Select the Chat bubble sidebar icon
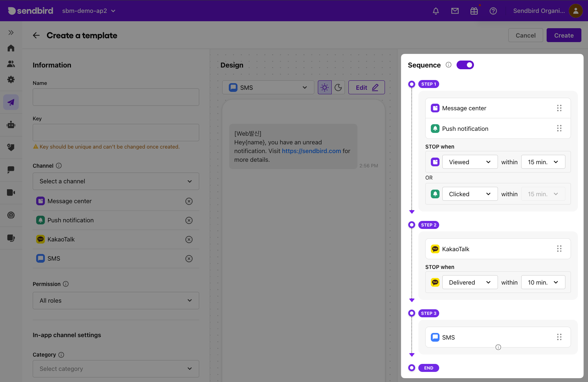Image resolution: width=588 pixels, height=382 pixels. (x=11, y=170)
